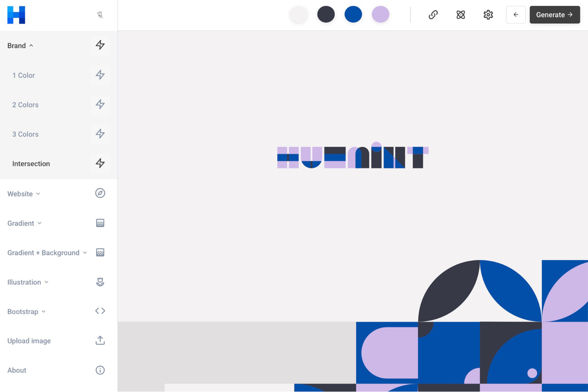This screenshot has width=588, height=392.
Task: Click the Huemint logo in sidebar header
Action: click(x=16, y=15)
